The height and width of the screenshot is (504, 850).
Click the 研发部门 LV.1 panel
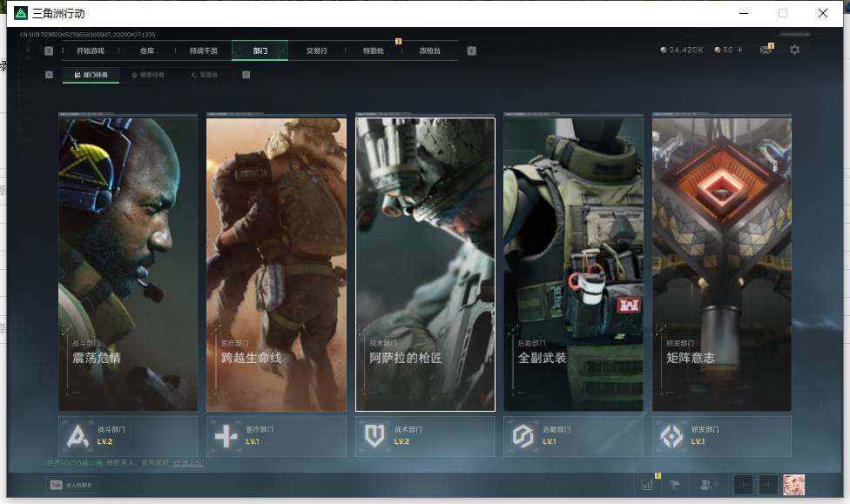[722, 436]
